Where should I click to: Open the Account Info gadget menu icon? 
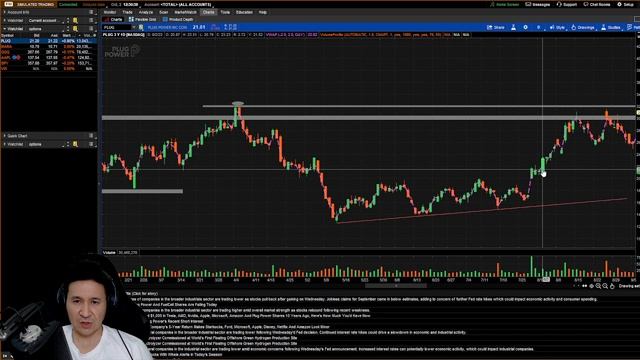click(91, 12)
